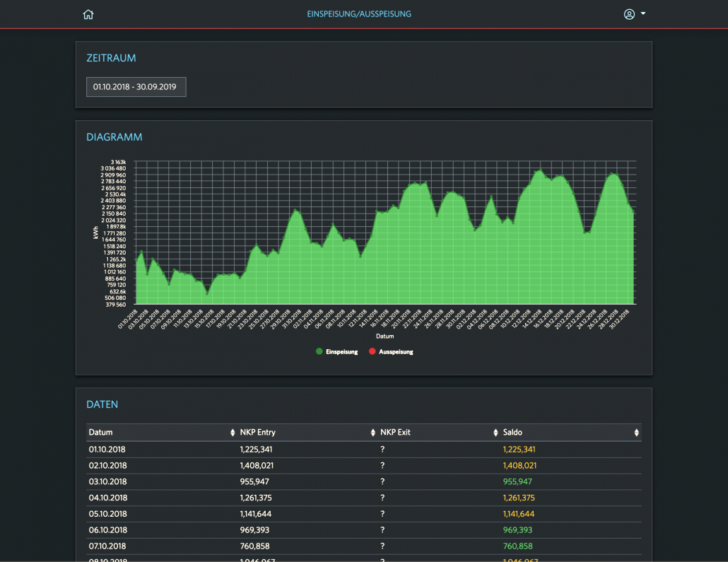Click green Saldo value 955,947
This screenshot has width=728, height=562.
pyautogui.click(x=517, y=481)
